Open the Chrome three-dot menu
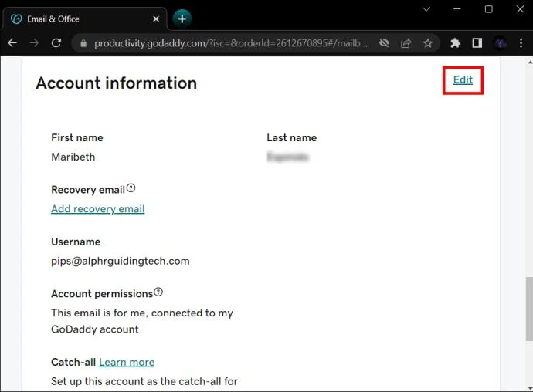This screenshot has height=392, width=533. (x=521, y=42)
